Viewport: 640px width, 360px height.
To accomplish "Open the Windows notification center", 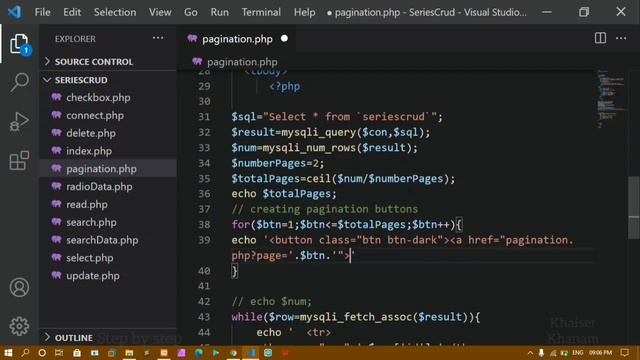I will tap(625, 353).
